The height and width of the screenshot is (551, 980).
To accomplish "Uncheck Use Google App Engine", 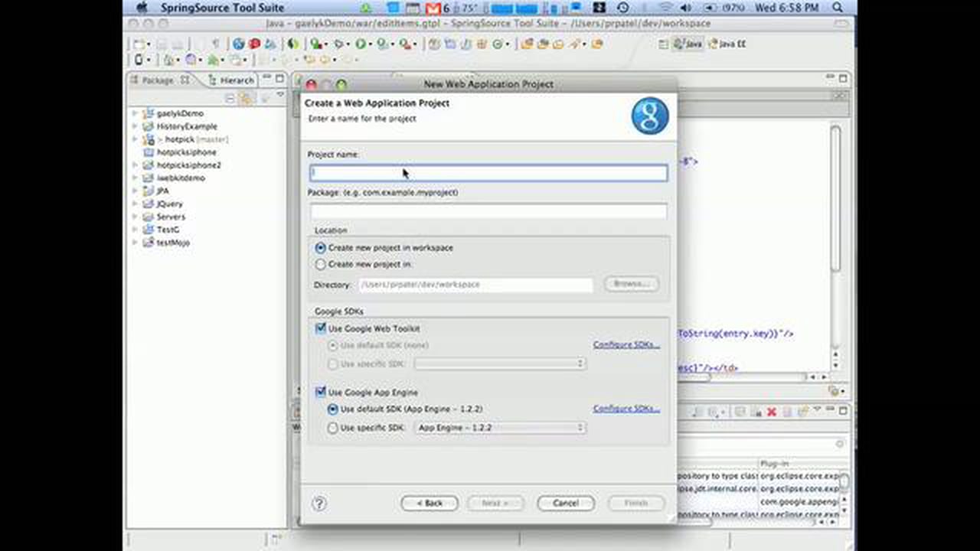I will pos(320,392).
